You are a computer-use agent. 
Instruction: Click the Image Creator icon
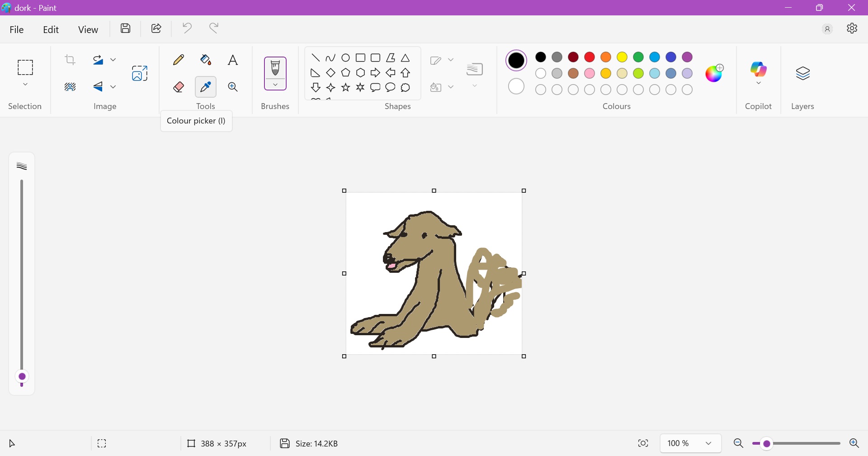[x=140, y=73]
